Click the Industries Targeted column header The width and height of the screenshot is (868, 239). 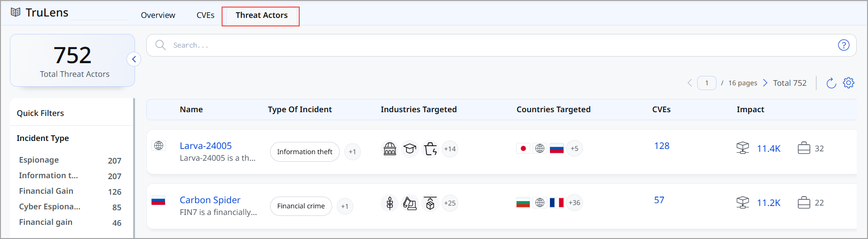coord(419,109)
